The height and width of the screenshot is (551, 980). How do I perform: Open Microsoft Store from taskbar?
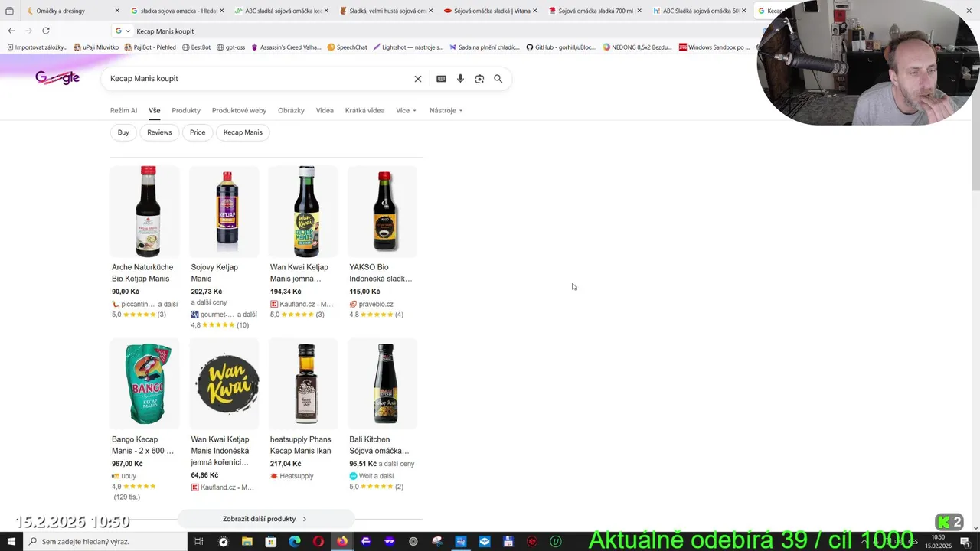click(270, 542)
